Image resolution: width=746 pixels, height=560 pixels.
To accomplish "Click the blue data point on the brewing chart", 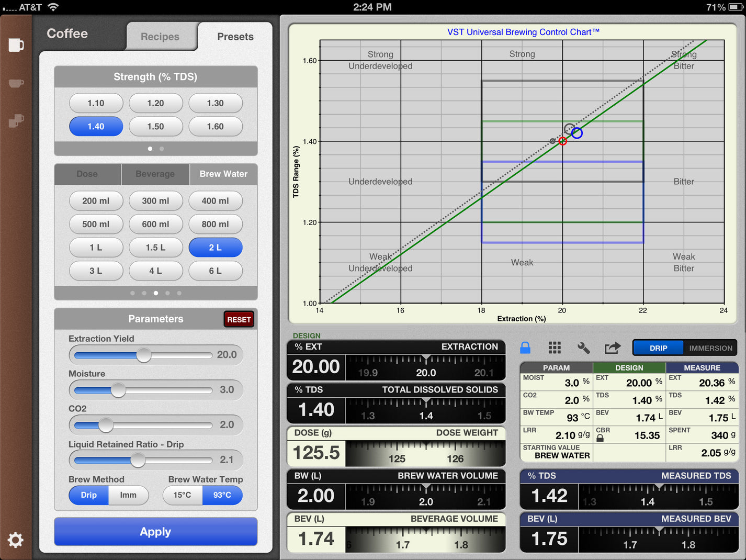I will (x=577, y=133).
